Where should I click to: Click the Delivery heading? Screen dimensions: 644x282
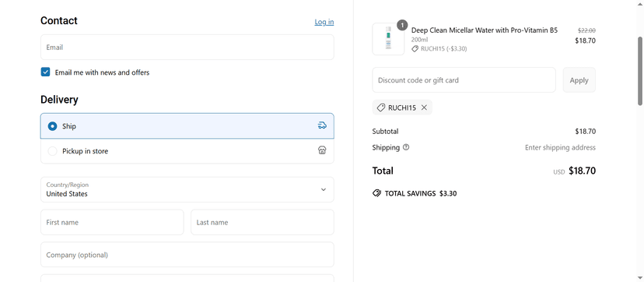point(59,100)
